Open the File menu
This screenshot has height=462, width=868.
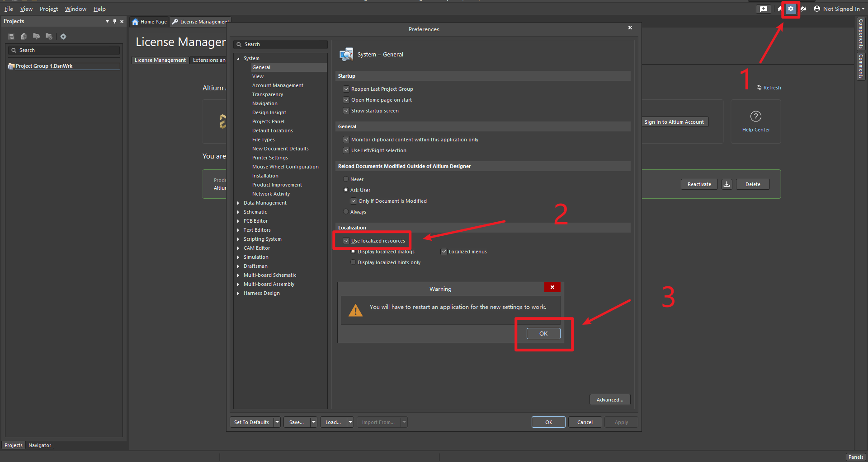click(x=9, y=9)
